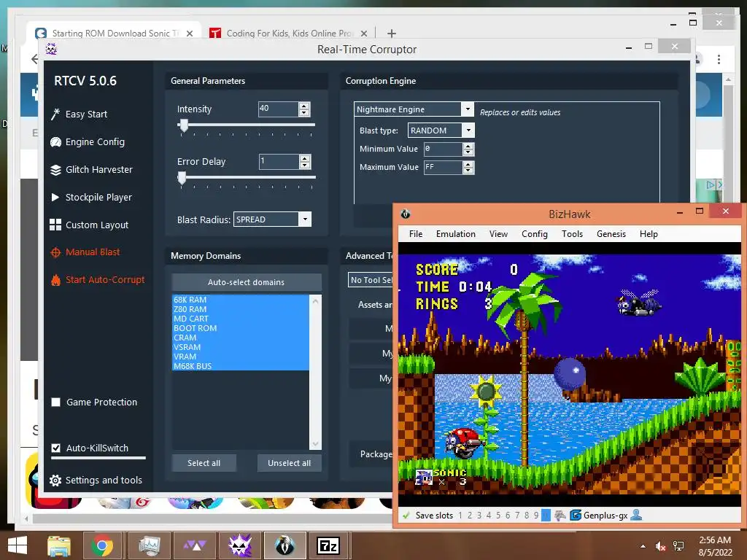Open File Explorer from taskbar
This screenshot has width=747, height=560.
(59, 546)
